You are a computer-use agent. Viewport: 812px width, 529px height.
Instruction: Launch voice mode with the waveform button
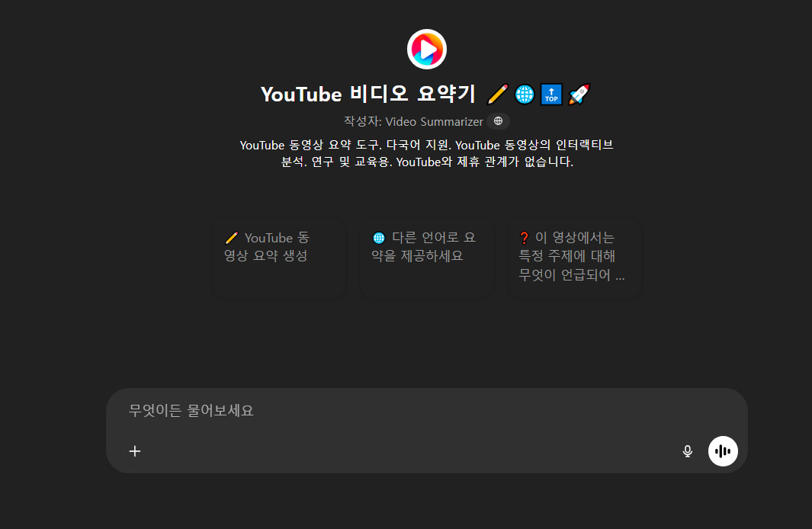tap(723, 451)
